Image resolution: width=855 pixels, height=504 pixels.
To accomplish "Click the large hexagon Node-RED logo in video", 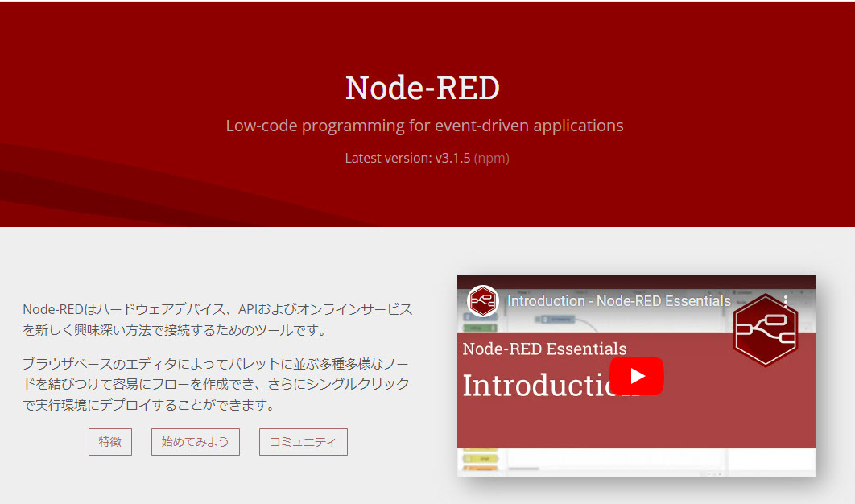I will click(x=765, y=330).
